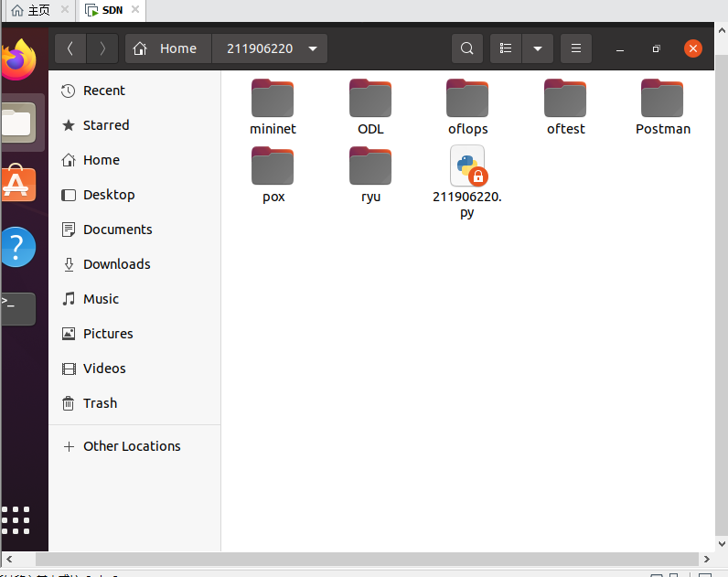Close the Files window
The image size is (728, 577).
pos(692,48)
